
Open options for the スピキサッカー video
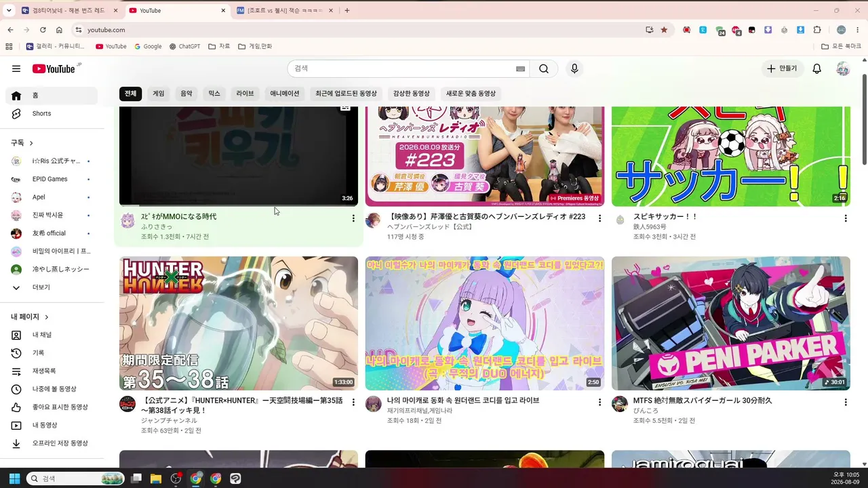pos(846,218)
